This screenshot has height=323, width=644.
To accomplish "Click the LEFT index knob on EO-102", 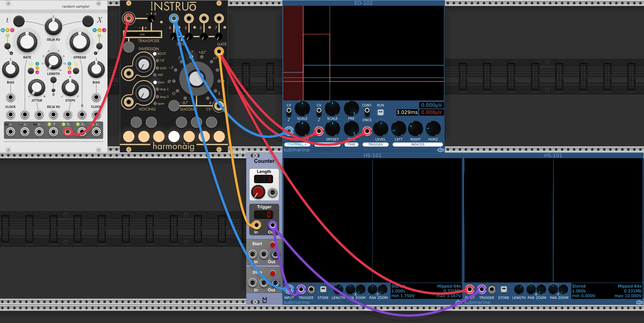I will (x=398, y=129).
